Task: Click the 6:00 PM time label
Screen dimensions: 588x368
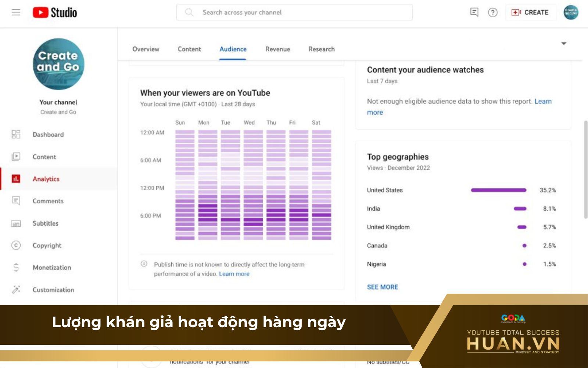Action: pyautogui.click(x=151, y=216)
